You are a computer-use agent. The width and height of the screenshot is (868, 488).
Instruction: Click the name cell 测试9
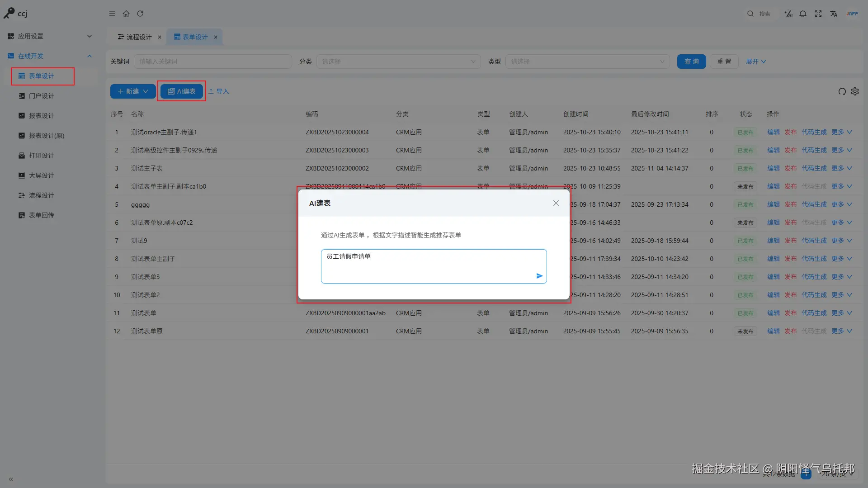[x=139, y=241]
